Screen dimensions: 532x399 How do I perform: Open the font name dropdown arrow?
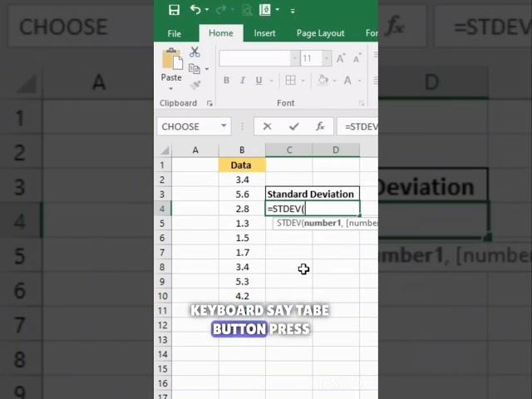coord(294,58)
